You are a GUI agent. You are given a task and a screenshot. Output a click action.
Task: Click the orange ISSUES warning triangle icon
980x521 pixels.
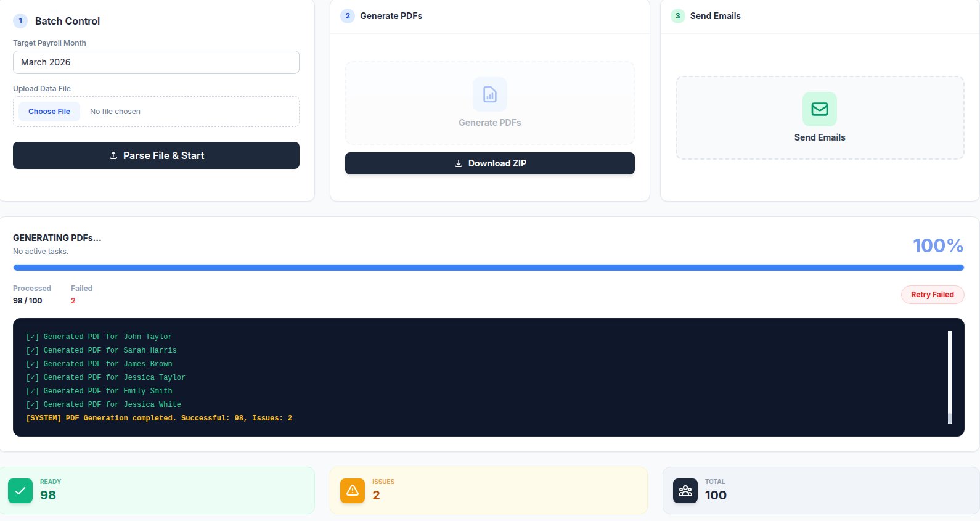[x=353, y=491]
